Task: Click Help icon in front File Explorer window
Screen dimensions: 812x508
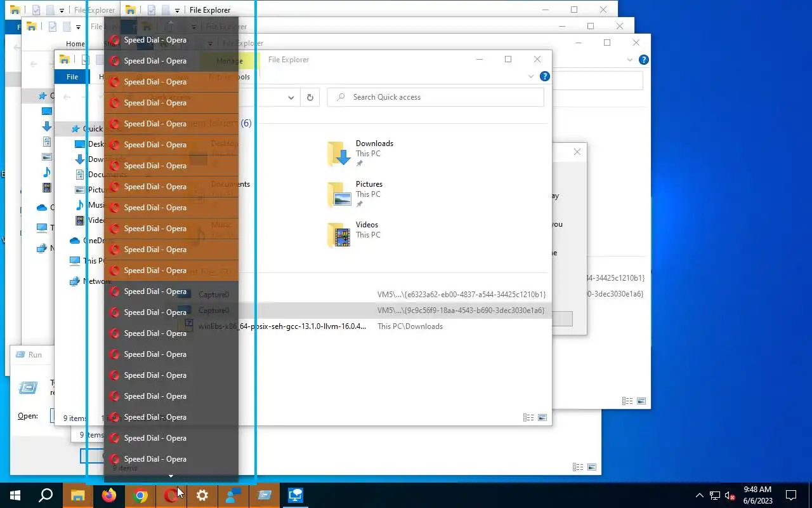Action: [544, 76]
